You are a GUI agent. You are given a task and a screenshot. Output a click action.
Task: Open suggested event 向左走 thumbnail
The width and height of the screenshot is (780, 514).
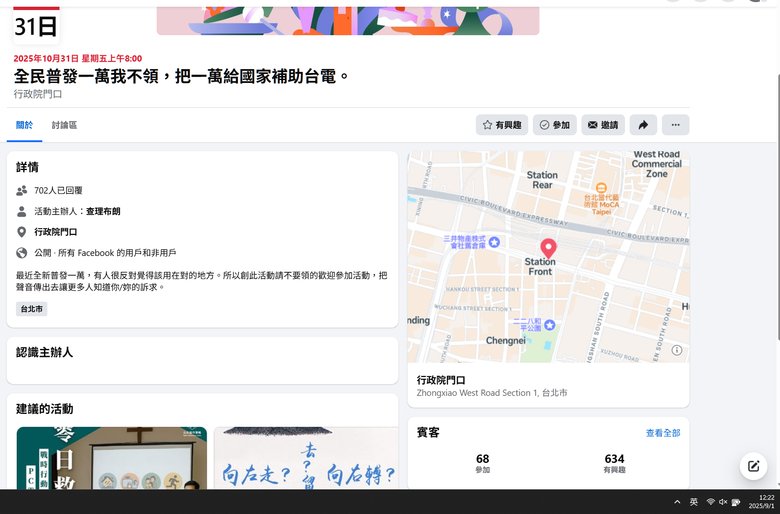[306, 458]
